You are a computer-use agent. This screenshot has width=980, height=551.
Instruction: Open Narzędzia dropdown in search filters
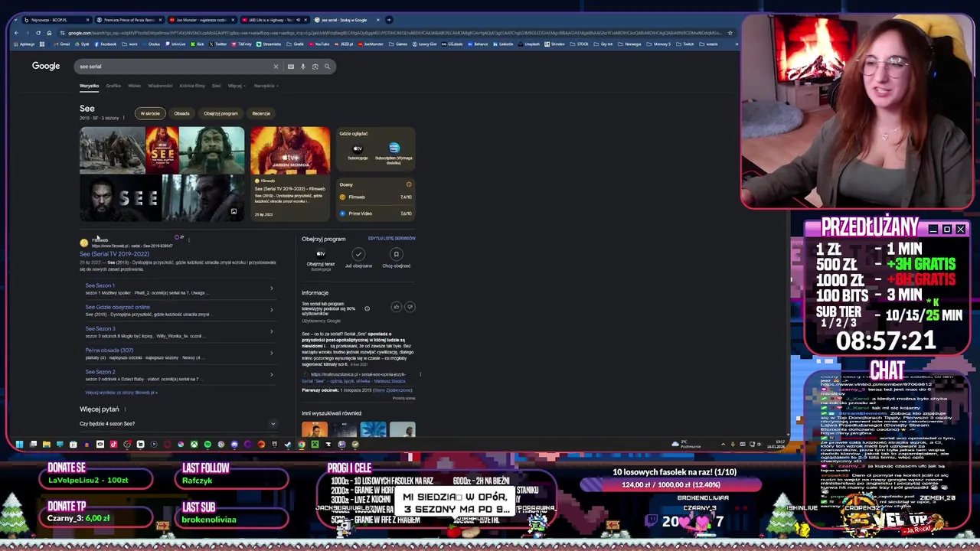tap(265, 86)
